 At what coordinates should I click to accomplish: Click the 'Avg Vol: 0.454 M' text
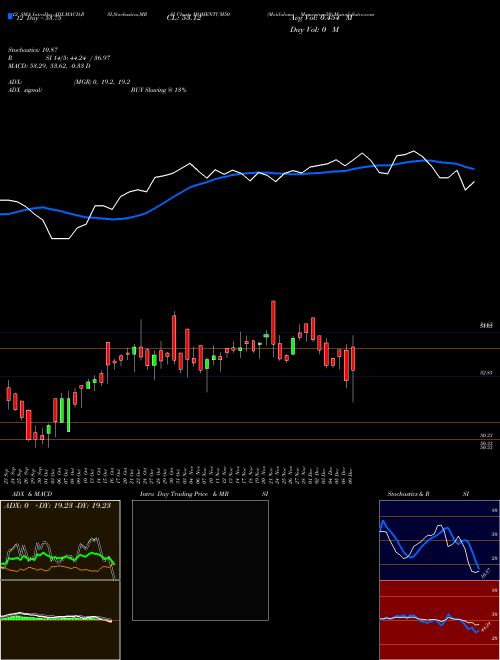pos(321,18)
